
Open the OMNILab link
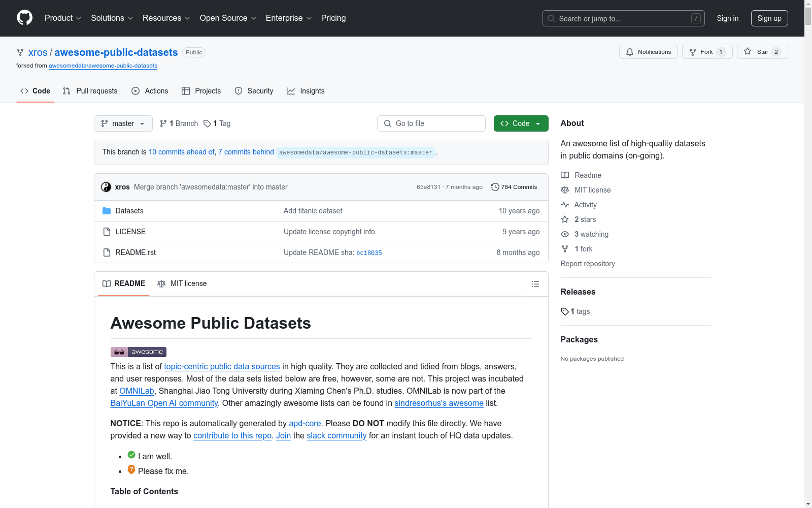coord(137,391)
